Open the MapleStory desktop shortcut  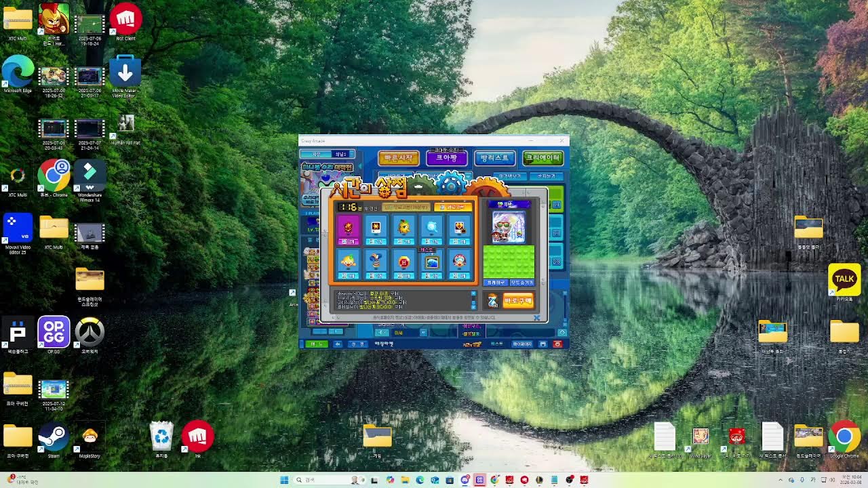pyautogui.click(x=90, y=440)
